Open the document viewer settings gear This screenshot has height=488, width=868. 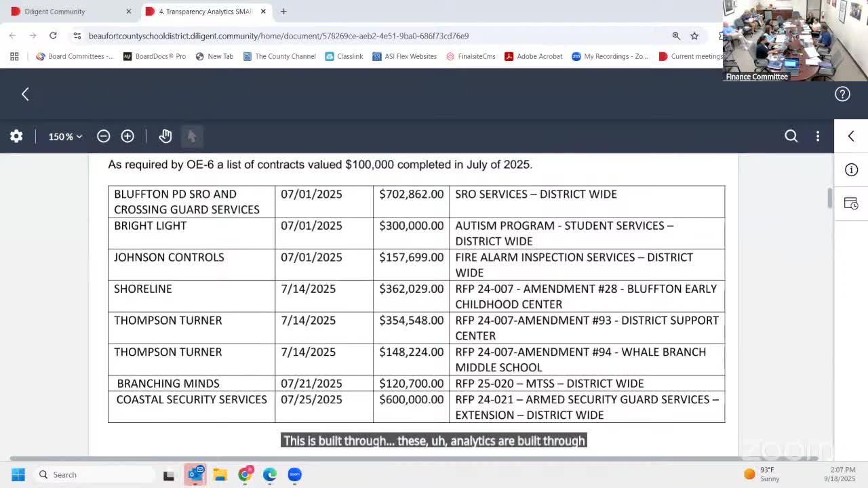click(x=16, y=136)
